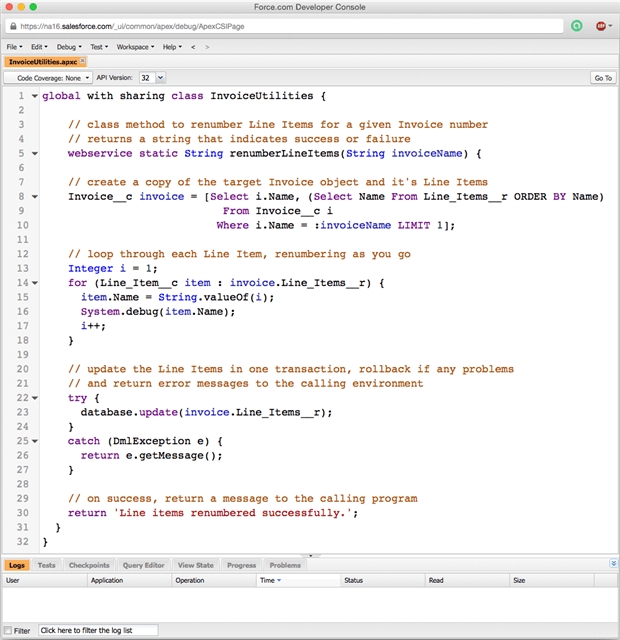This screenshot has width=620, height=640.
Task: Open the Code Coverage dropdown
Action: click(48, 78)
